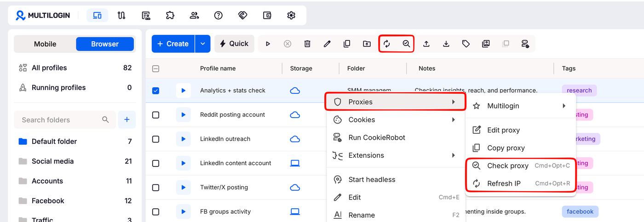
Task: Open the Social media folder
Action: (75, 161)
